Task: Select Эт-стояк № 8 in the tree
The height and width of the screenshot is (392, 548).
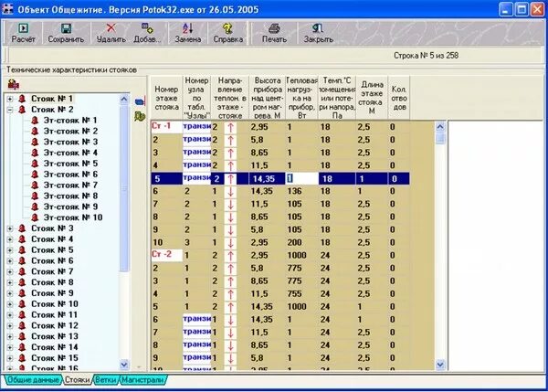Action: point(70,196)
